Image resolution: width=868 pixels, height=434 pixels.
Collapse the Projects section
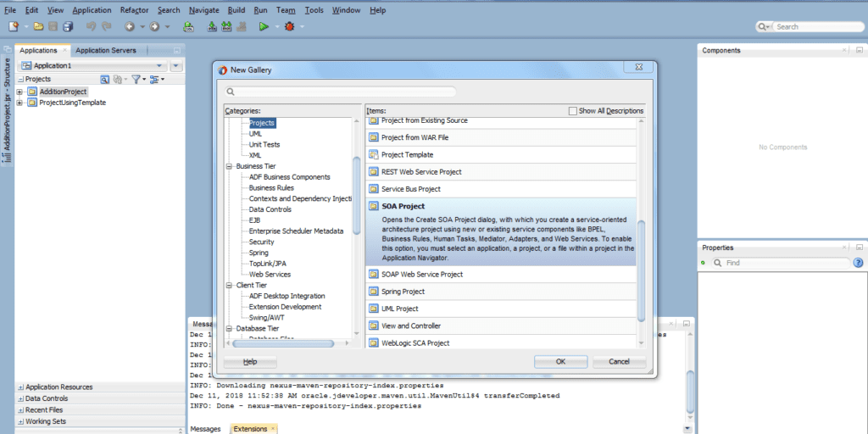coord(21,80)
